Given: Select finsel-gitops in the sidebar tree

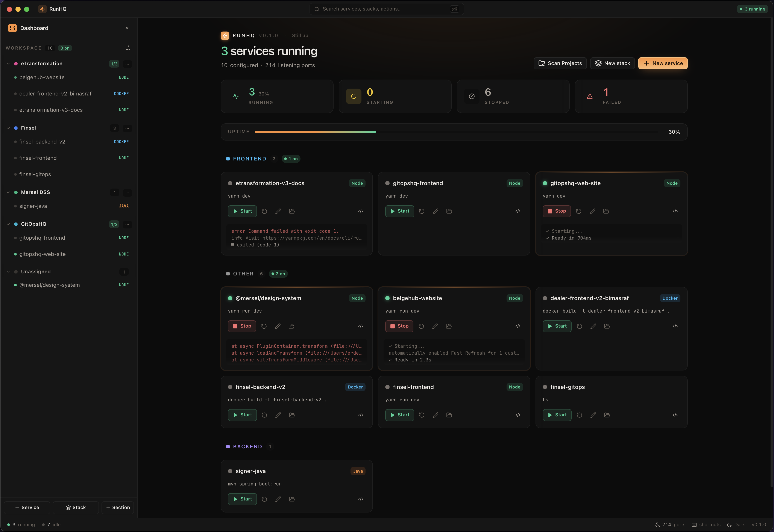Looking at the screenshot, I should [x=35, y=174].
